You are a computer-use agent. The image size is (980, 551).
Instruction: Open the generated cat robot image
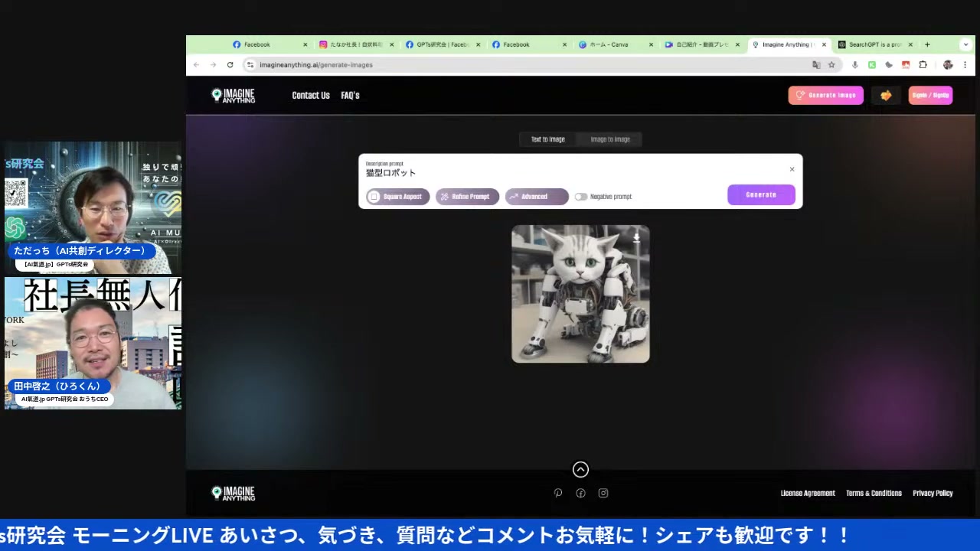point(580,294)
